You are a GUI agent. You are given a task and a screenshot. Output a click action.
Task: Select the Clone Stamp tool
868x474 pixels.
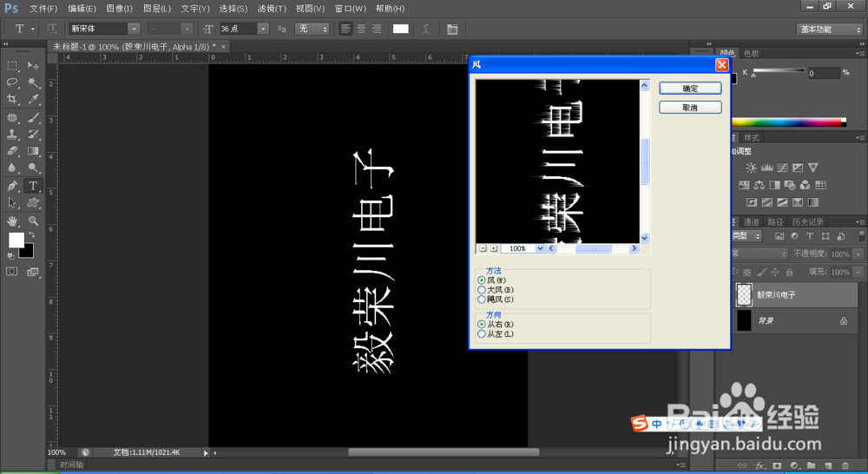point(12,134)
